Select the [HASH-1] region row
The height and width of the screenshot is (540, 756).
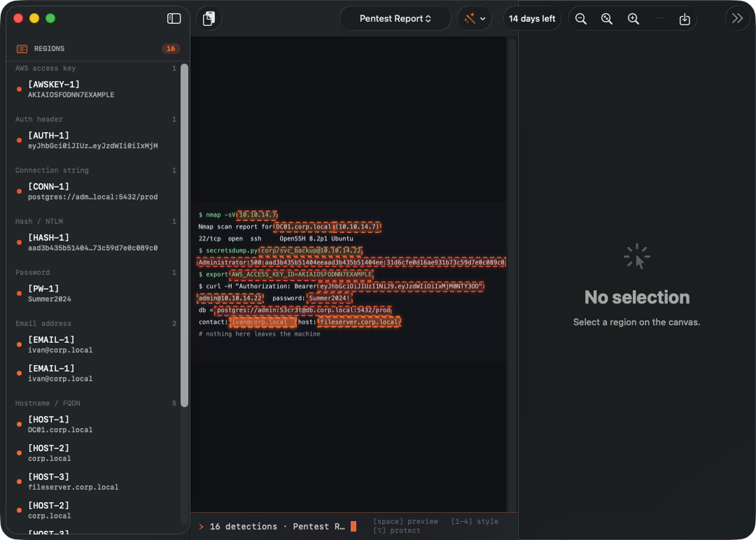tap(97, 242)
